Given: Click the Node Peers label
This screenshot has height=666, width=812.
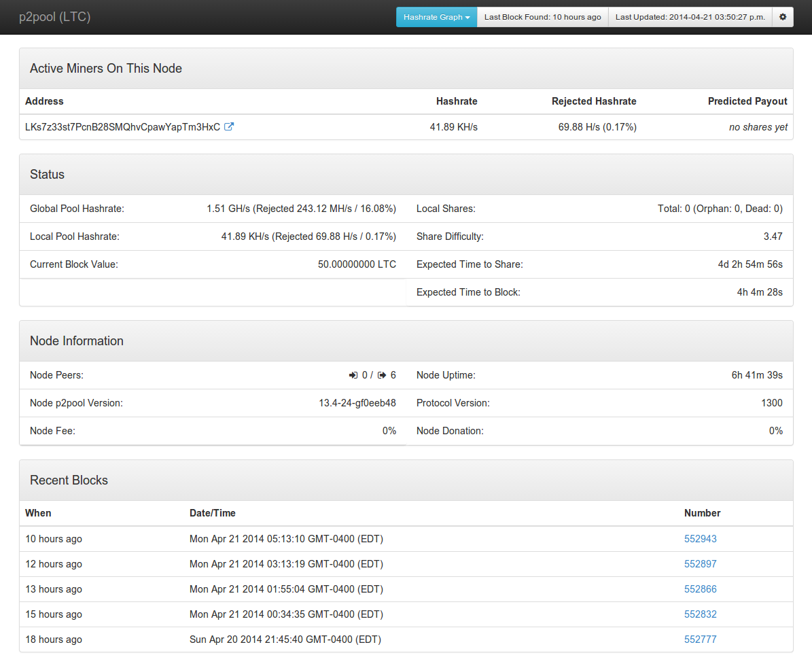Looking at the screenshot, I should pos(56,375).
